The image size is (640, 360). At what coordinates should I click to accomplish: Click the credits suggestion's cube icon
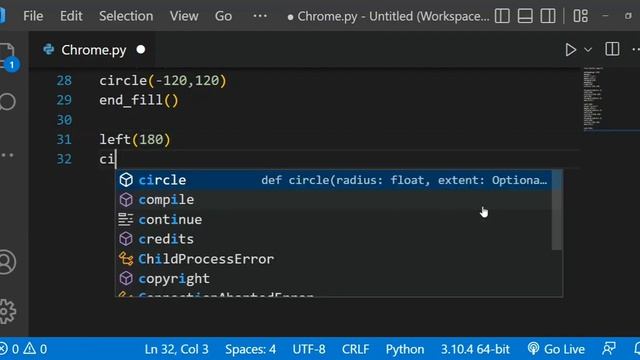pyautogui.click(x=126, y=239)
